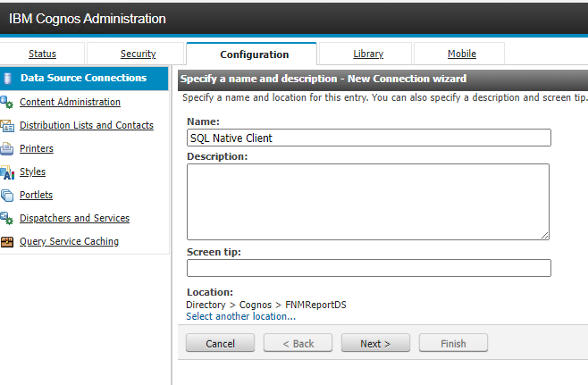Click inside the Description text area
The width and height of the screenshot is (588, 385).
[368, 202]
